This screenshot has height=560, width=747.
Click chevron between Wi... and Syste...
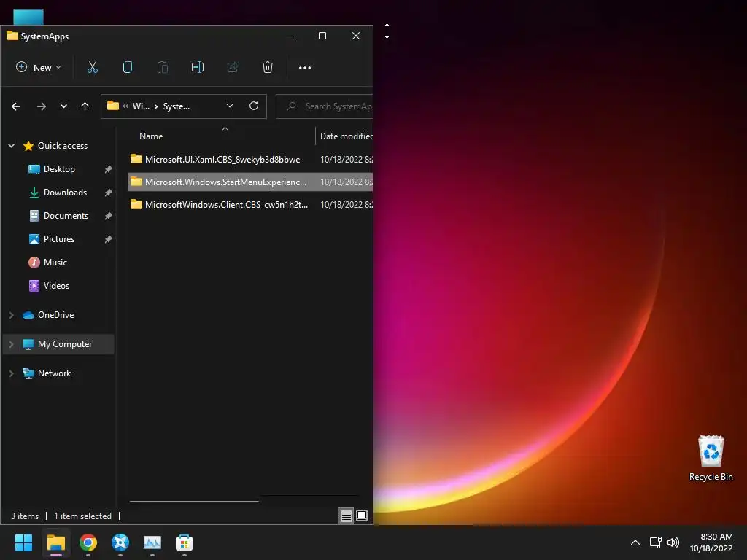click(156, 106)
